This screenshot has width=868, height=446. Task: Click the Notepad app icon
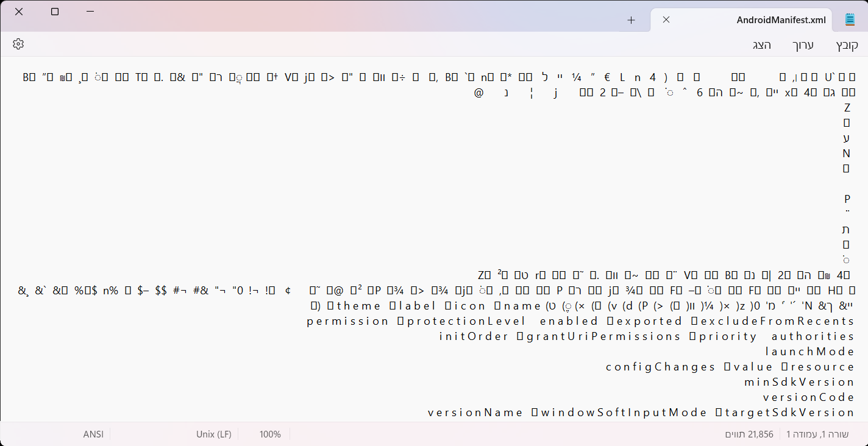click(x=850, y=19)
